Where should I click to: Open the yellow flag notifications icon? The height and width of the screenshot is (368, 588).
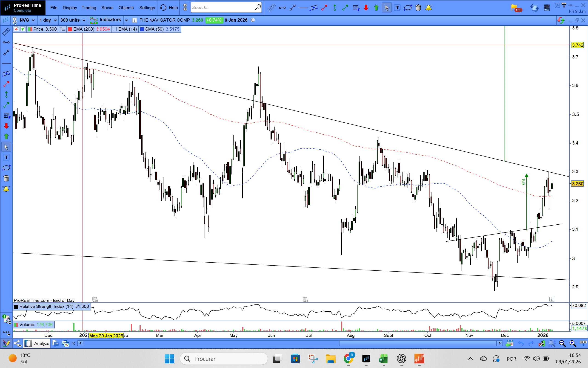click(515, 8)
